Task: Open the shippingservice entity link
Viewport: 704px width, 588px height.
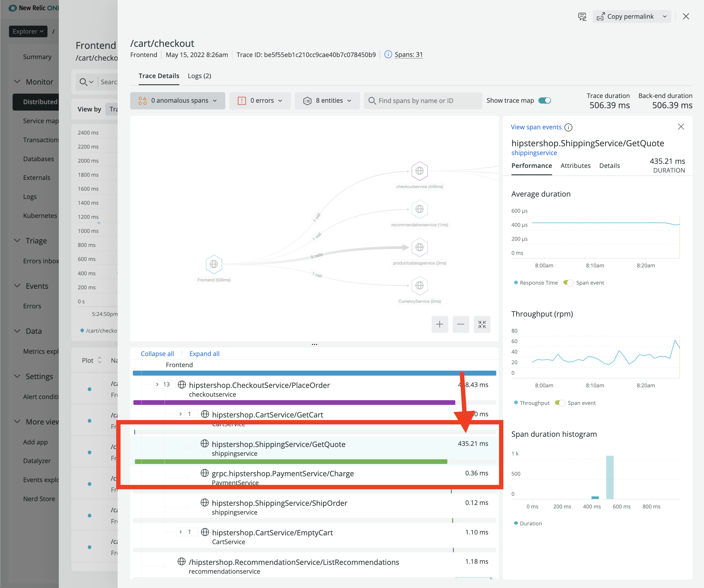Action: click(534, 153)
